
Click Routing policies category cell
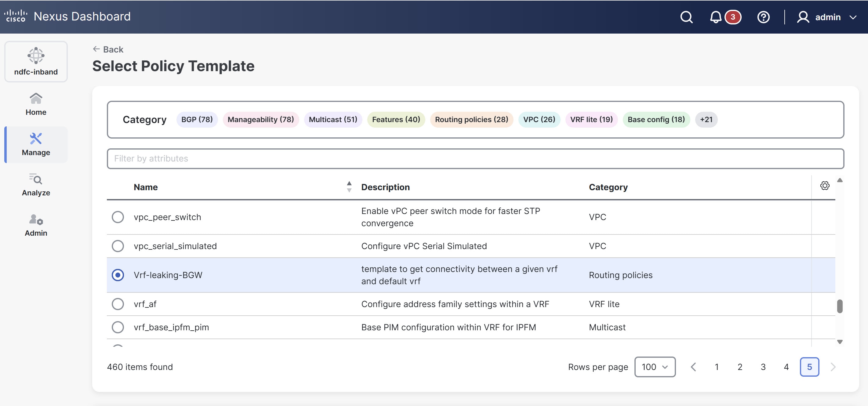coord(620,275)
